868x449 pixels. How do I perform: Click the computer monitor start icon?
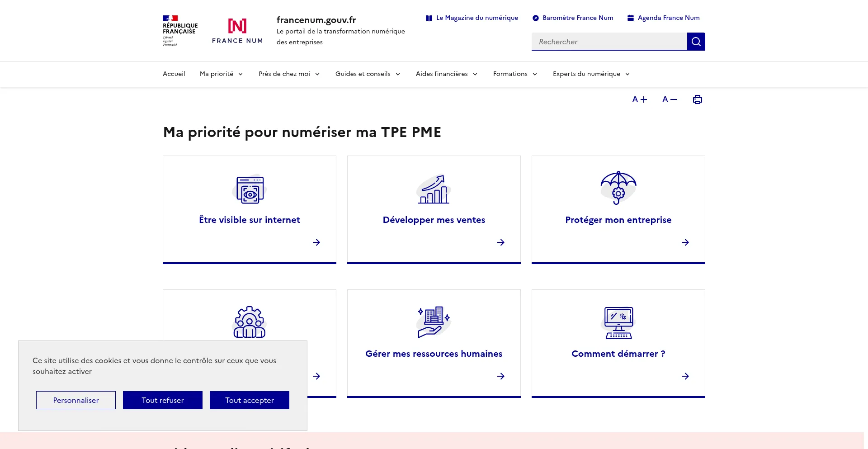[x=618, y=323]
